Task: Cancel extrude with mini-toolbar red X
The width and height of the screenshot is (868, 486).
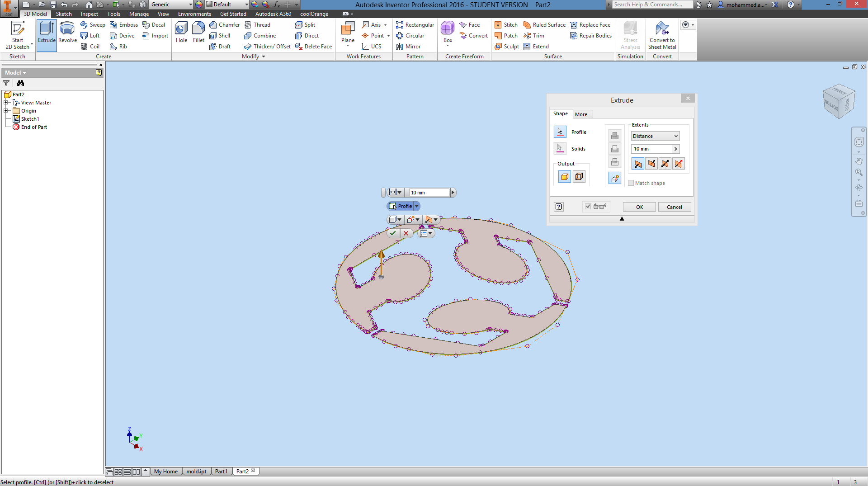Action: click(406, 233)
